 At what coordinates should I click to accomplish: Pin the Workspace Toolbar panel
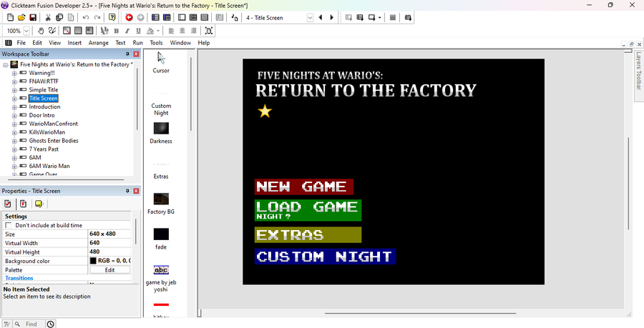click(x=127, y=54)
